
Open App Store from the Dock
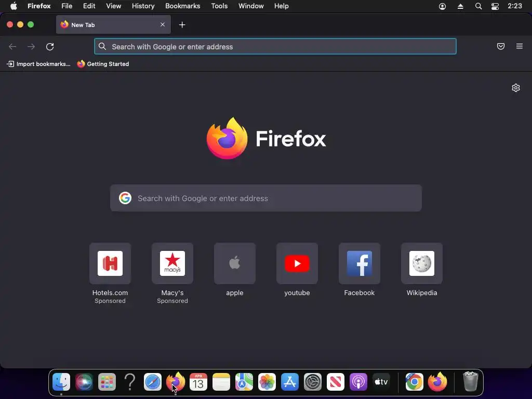(290, 382)
